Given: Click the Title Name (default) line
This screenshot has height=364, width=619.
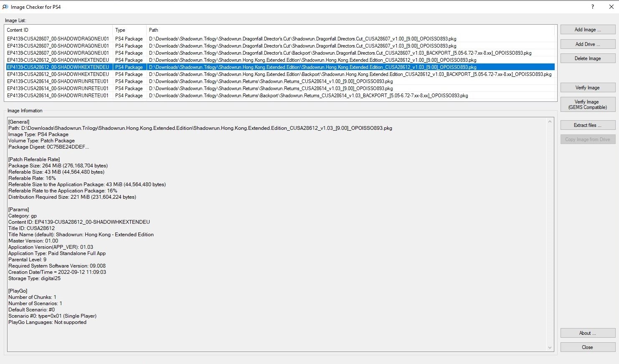Looking at the screenshot, I should pyautogui.click(x=81, y=235).
